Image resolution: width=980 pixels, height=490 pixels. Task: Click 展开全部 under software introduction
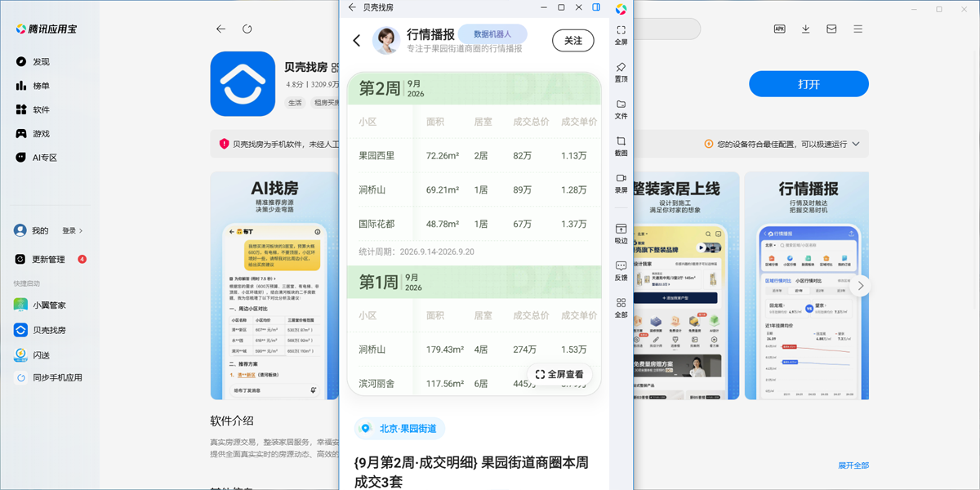[853, 465]
